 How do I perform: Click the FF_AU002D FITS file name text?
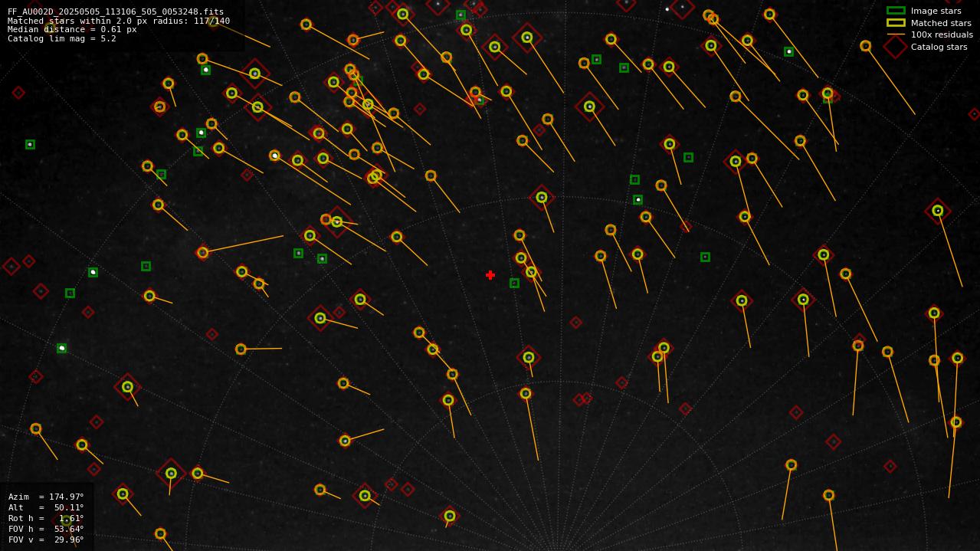[x=116, y=11]
